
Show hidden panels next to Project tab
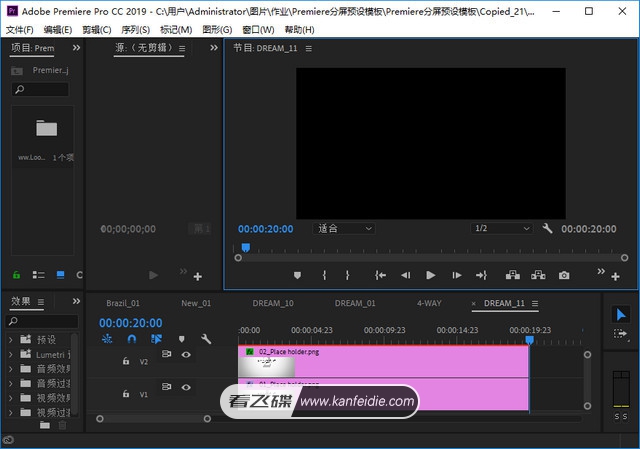(x=76, y=48)
